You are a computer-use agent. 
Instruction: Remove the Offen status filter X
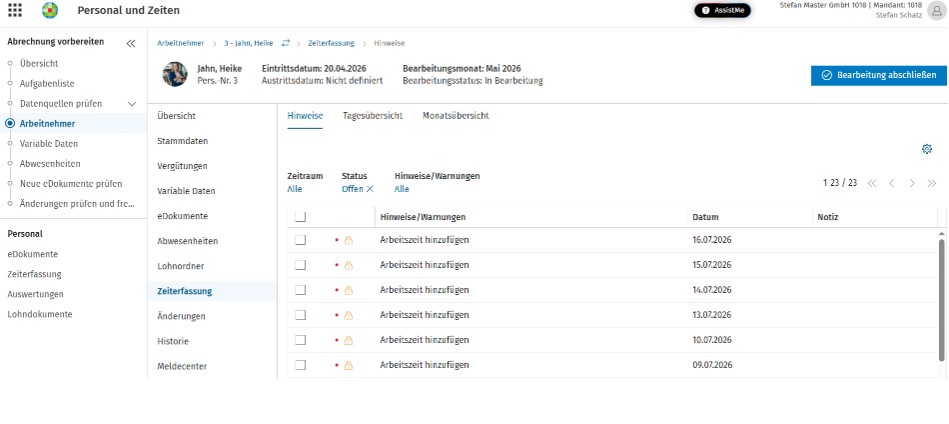370,189
